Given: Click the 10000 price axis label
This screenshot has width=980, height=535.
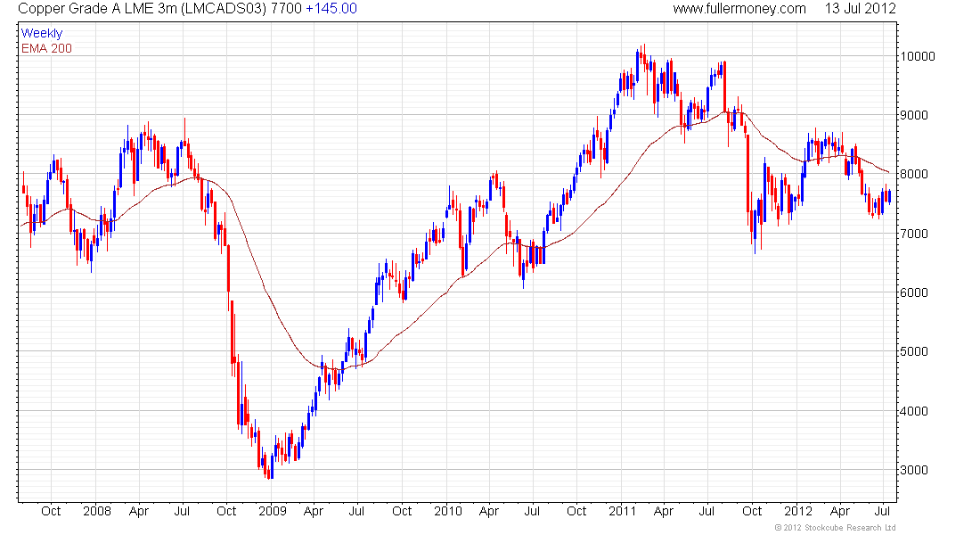Looking at the screenshot, I should pyautogui.click(x=918, y=56).
